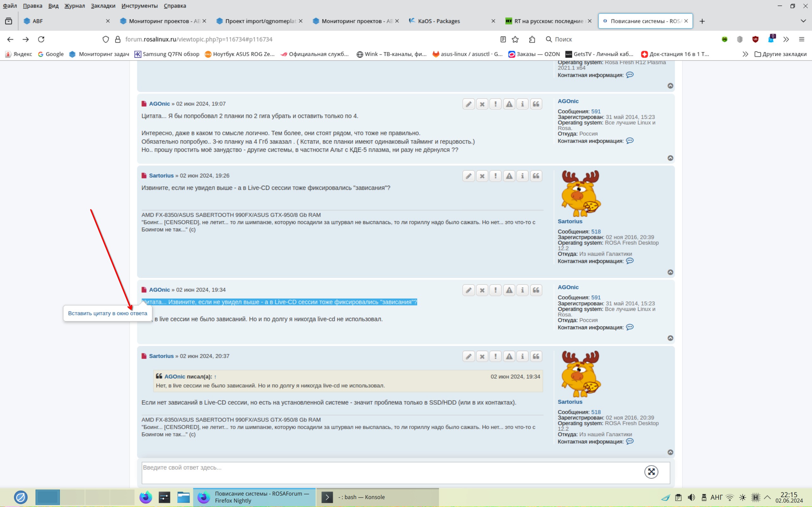Expand list of all tabs dropdown

pyautogui.click(x=803, y=21)
